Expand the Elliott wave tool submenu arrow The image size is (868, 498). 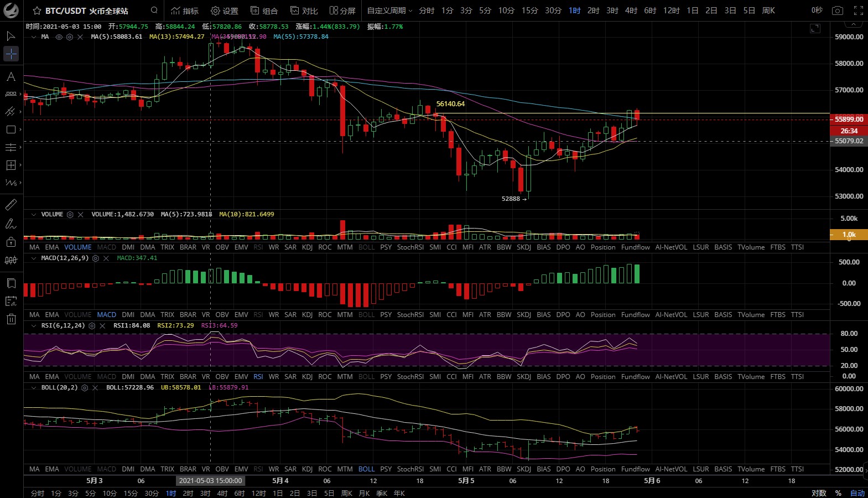coord(20,183)
